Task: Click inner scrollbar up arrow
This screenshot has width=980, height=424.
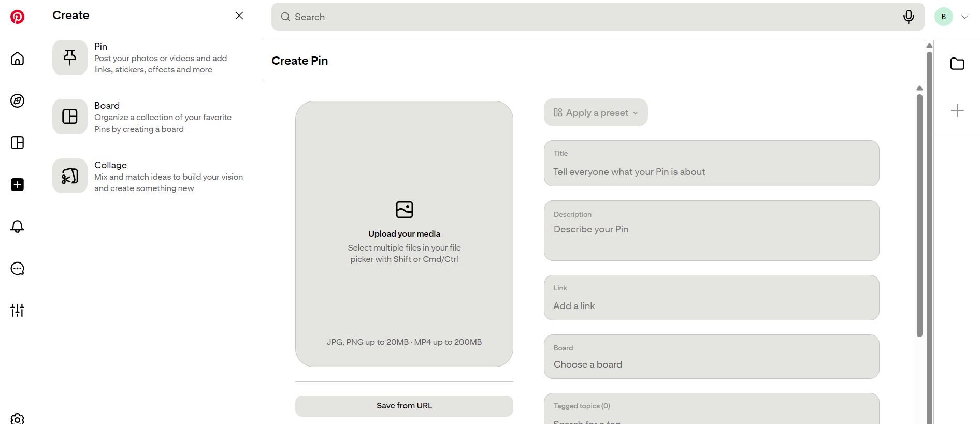Action: click(x=919, y=88)
